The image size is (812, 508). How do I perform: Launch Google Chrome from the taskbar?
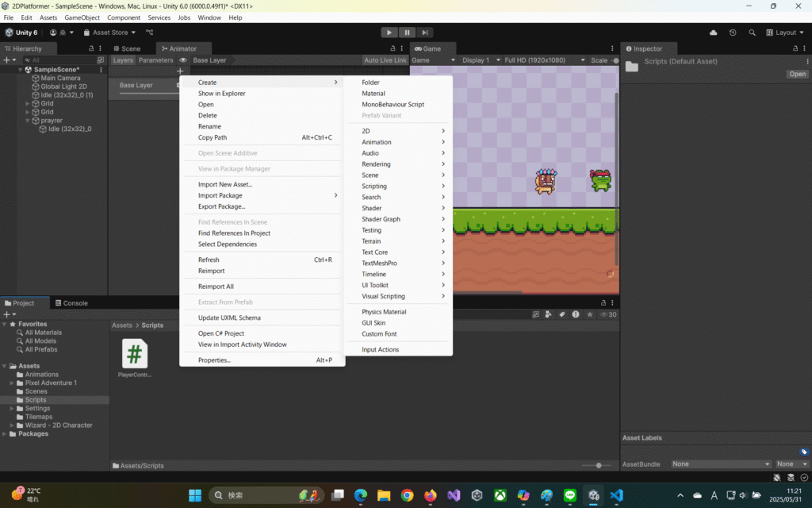point(407,495)
